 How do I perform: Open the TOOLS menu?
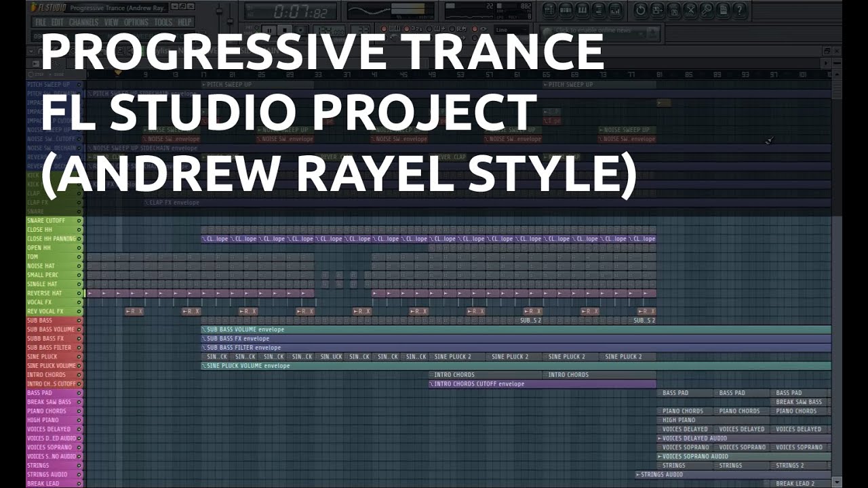163,22
